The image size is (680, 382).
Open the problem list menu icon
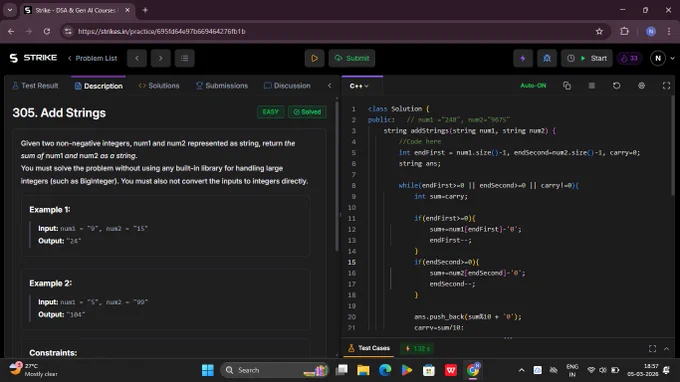pyautogui.click(x=184, y=58)
